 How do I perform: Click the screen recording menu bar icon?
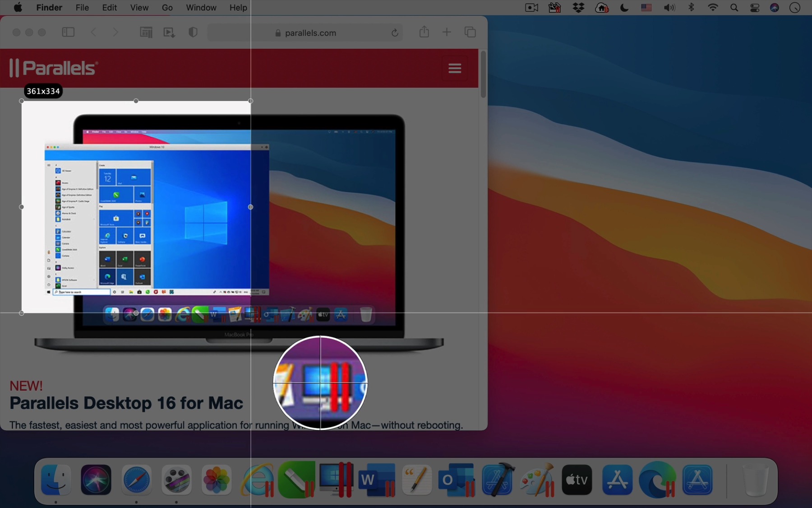coord(531,8)
